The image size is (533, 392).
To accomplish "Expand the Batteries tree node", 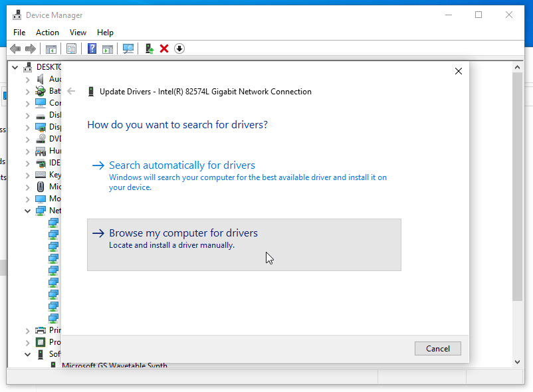I will [x=27, y=92].
